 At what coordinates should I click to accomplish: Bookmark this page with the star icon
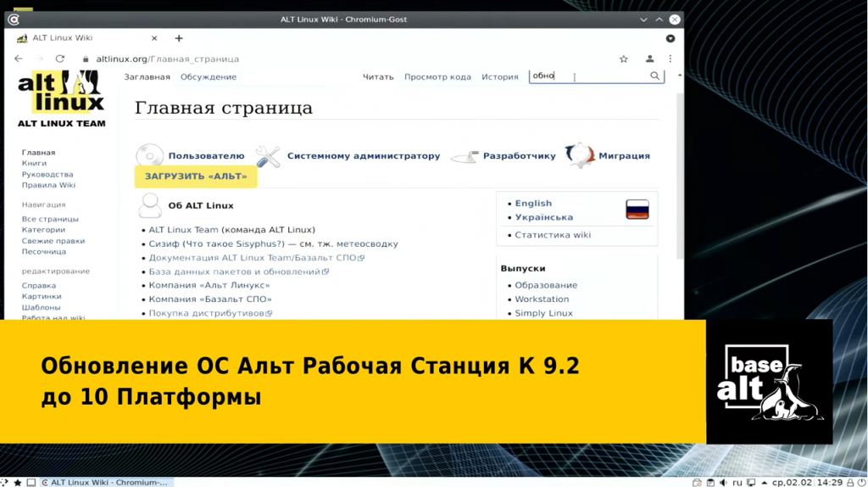click(623, 59)
